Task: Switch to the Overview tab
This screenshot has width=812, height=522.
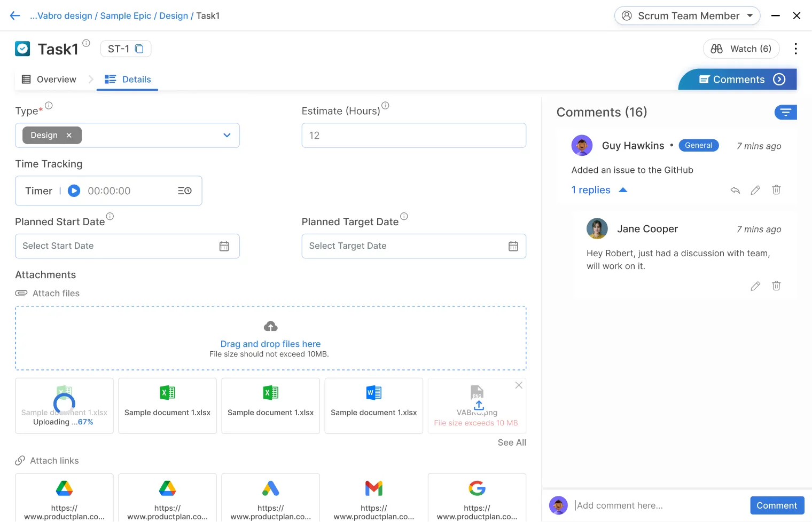Action: (x=49, y=80)
